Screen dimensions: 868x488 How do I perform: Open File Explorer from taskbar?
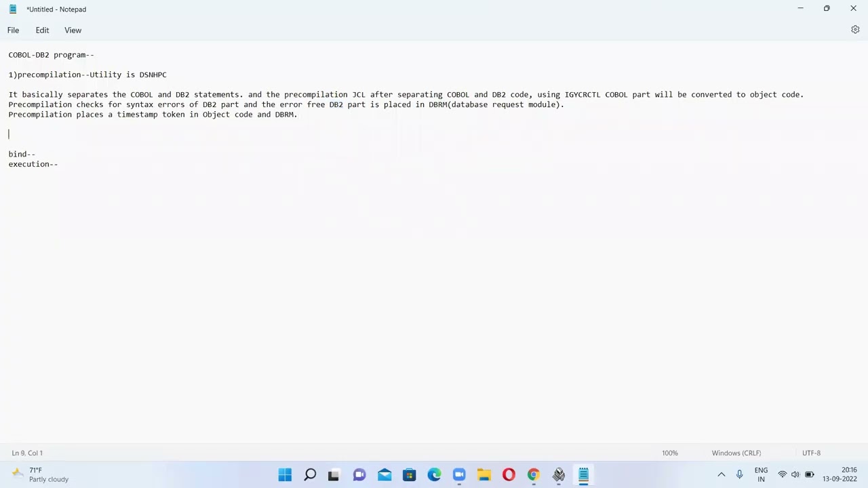point(484,474)
